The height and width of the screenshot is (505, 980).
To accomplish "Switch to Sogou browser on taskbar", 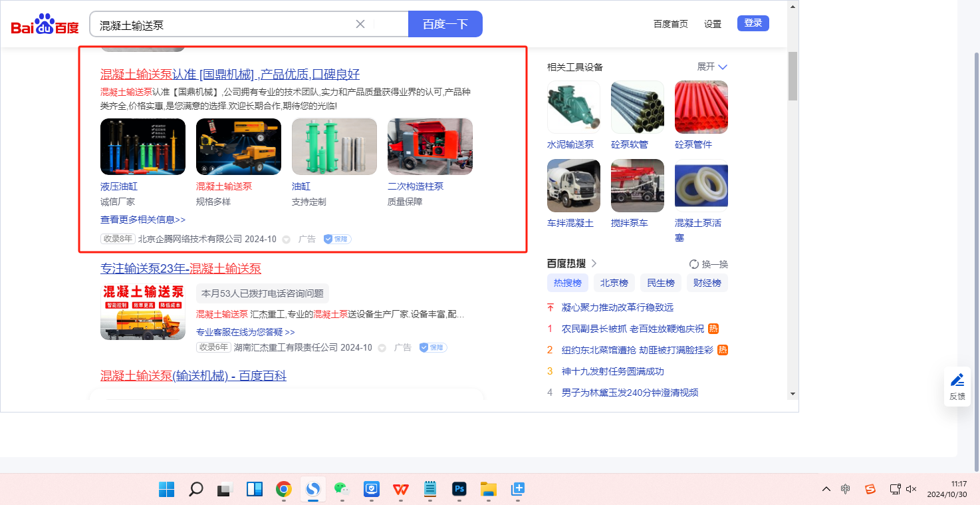I will pyautogui.click(x=313, y=490).
